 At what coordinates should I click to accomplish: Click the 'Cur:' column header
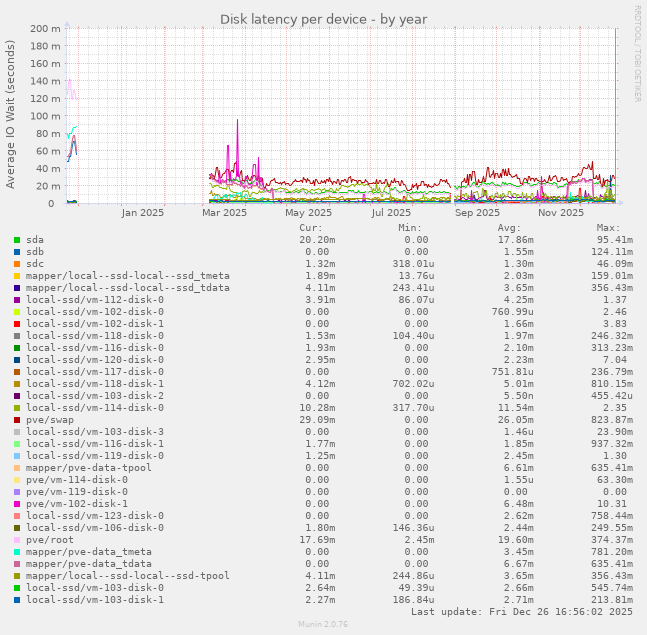(311, 228)
